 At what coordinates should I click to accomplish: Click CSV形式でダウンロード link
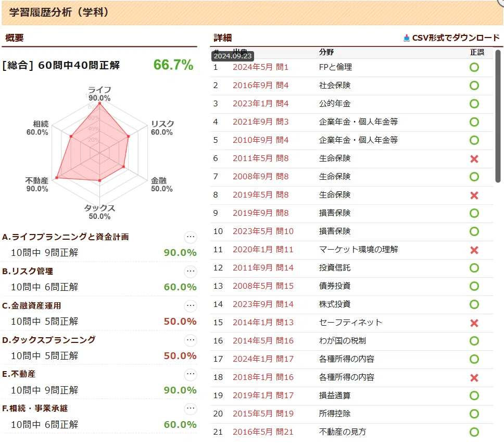pos(456,38)
